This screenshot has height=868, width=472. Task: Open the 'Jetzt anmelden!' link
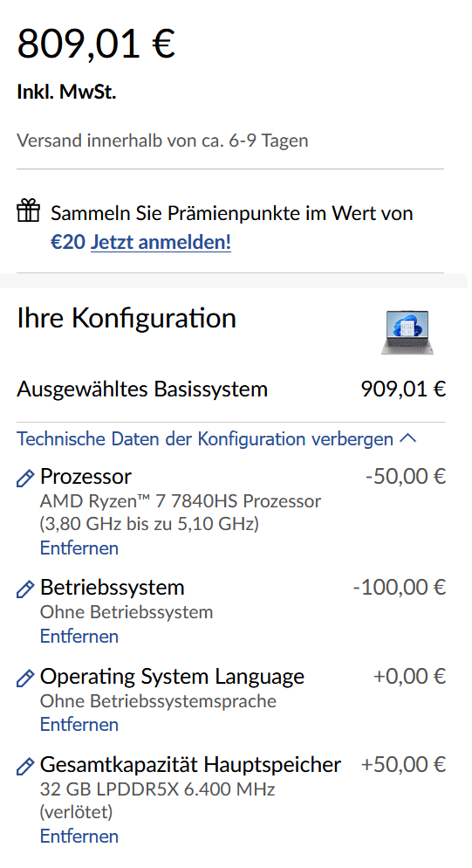[x=161, y=242]
